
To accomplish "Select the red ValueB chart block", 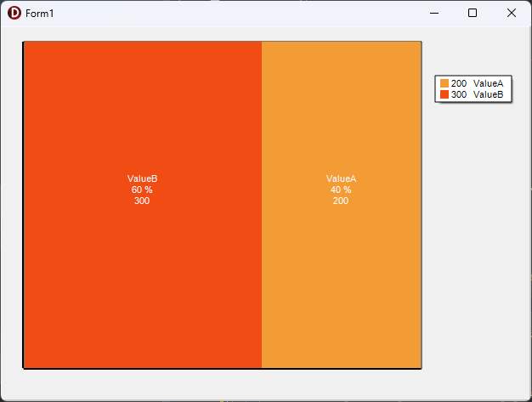I will click(x=143, y=205).
